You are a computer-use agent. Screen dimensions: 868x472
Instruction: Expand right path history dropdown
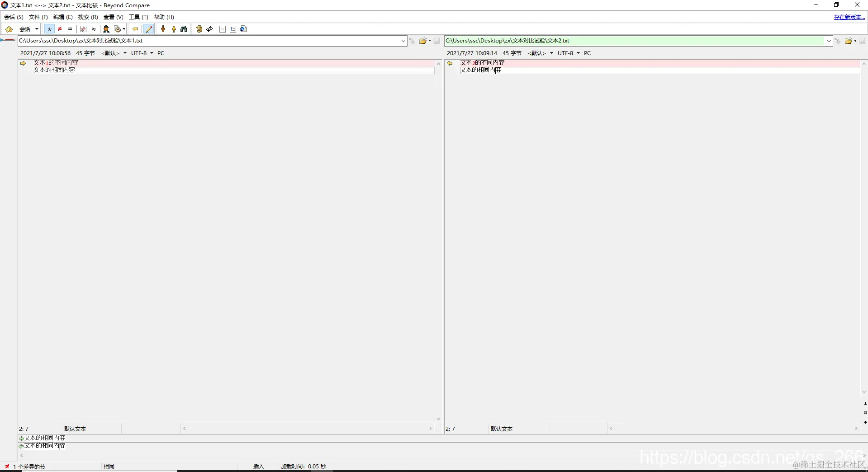coord(829,41)
